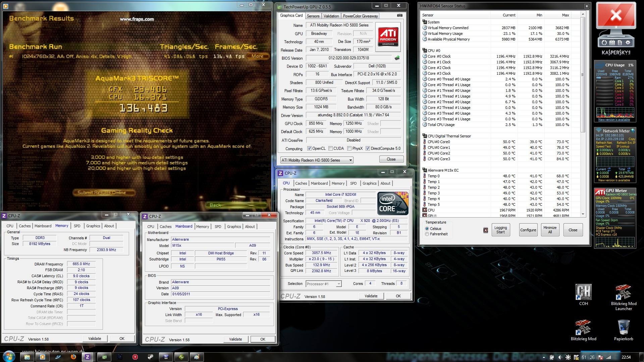Viewport: 644px width, 362px height.
Task: Select 'Total CPU Usage' row in HWiNFO
Action: 500,125
